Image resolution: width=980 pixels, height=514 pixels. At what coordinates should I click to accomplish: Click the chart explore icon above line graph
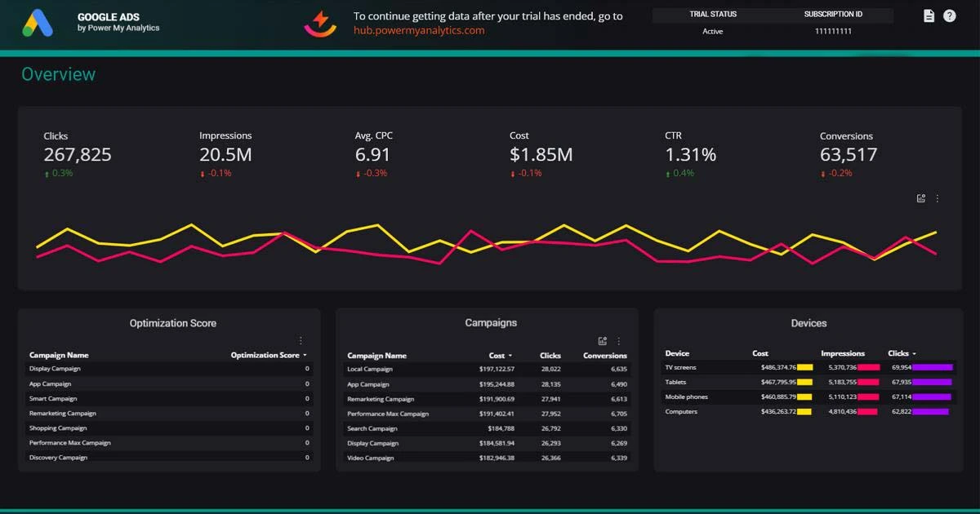point(921,198)
